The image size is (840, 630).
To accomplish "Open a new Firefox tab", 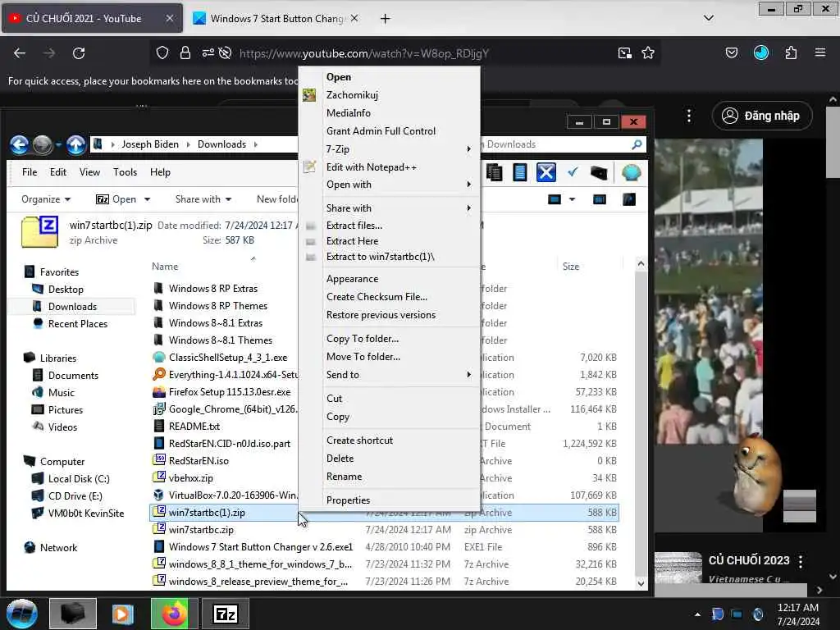I will coord(386,18).
